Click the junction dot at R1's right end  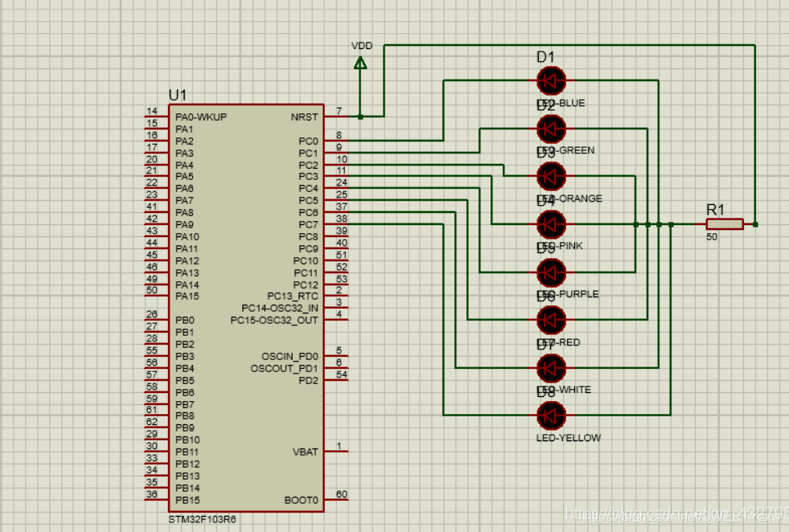755,224
